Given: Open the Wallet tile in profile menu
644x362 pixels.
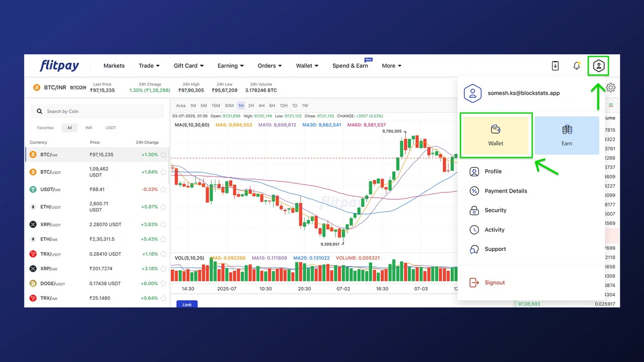Looking at the screenshot, I should tap(495, 135).
